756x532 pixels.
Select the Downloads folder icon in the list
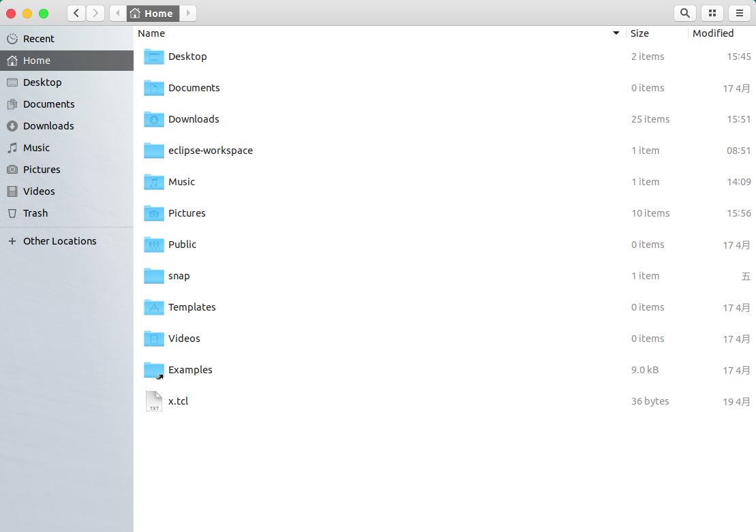point(154,119)
